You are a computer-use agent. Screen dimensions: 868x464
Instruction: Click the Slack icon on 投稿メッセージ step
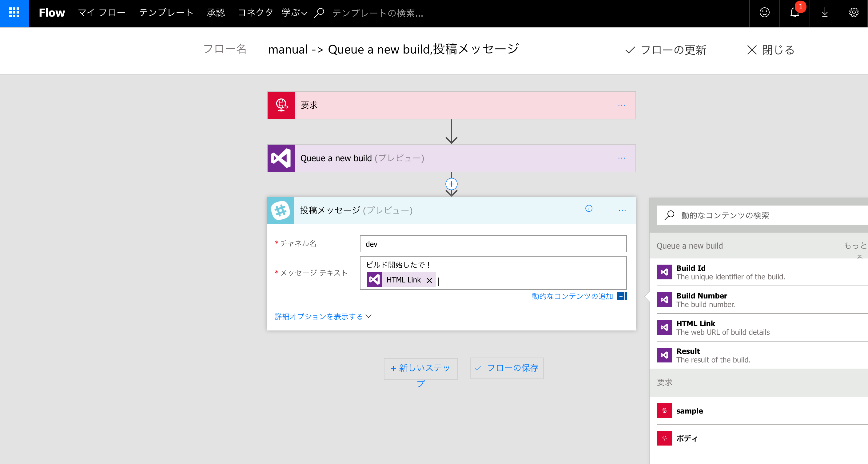click(x=281, y=210)
